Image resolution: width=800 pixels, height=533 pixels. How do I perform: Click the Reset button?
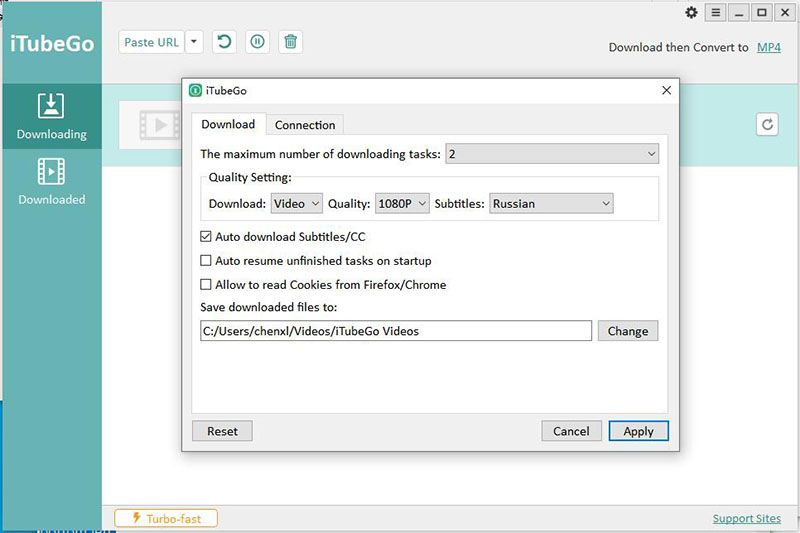[222, 431]
